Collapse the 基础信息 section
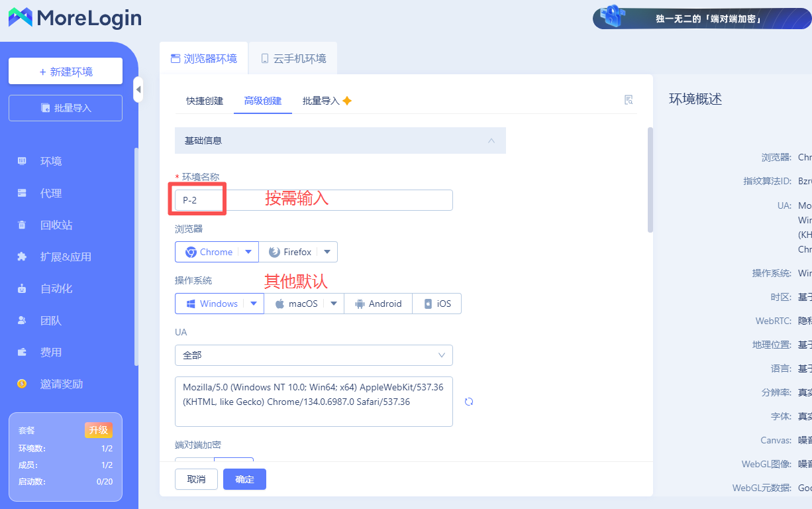This screenshot has width=812, height=509. (491, 141)
